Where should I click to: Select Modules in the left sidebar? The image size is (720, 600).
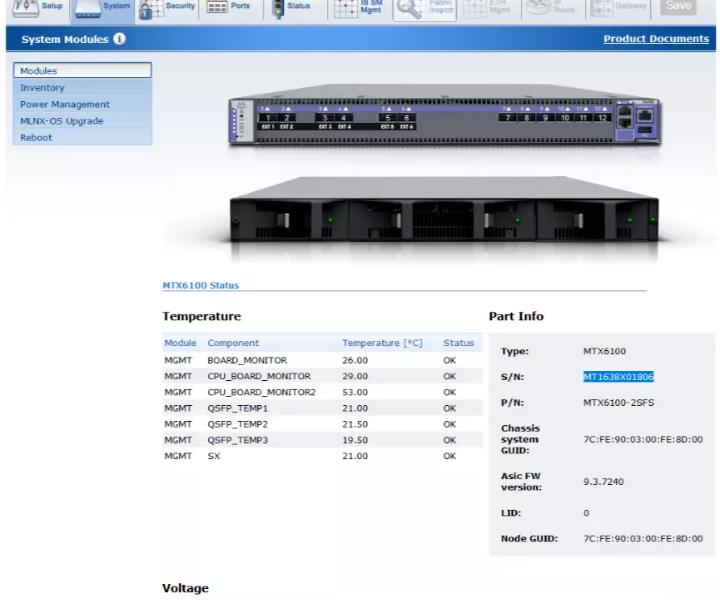tap(82, 71)
